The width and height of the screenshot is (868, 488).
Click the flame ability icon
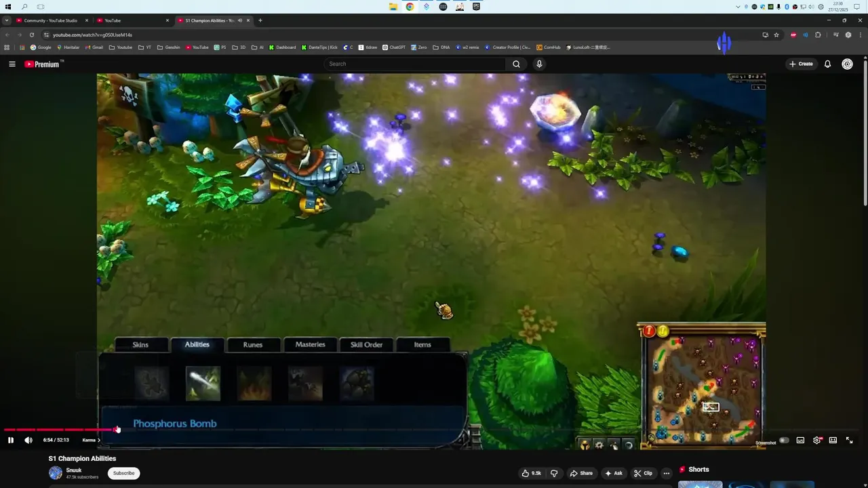tap(254, 384)
